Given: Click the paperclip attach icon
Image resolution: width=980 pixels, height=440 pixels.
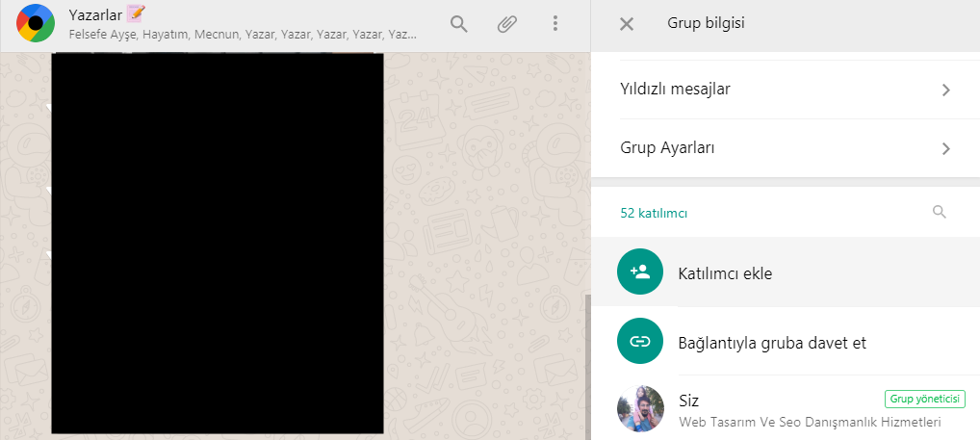Looking at the screenshot, I should (x=507, y=24).
